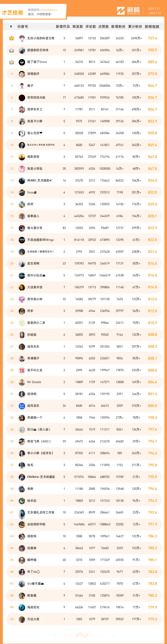
Task: Open 邓邓的流水账's black avatar icon
Action: (22, 98)
